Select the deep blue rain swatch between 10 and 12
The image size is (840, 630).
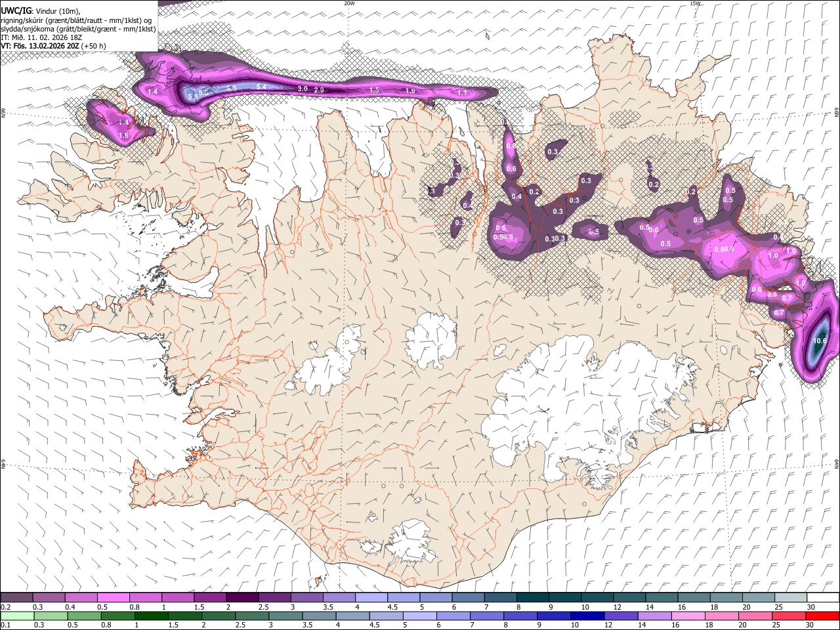coord(587,616)
